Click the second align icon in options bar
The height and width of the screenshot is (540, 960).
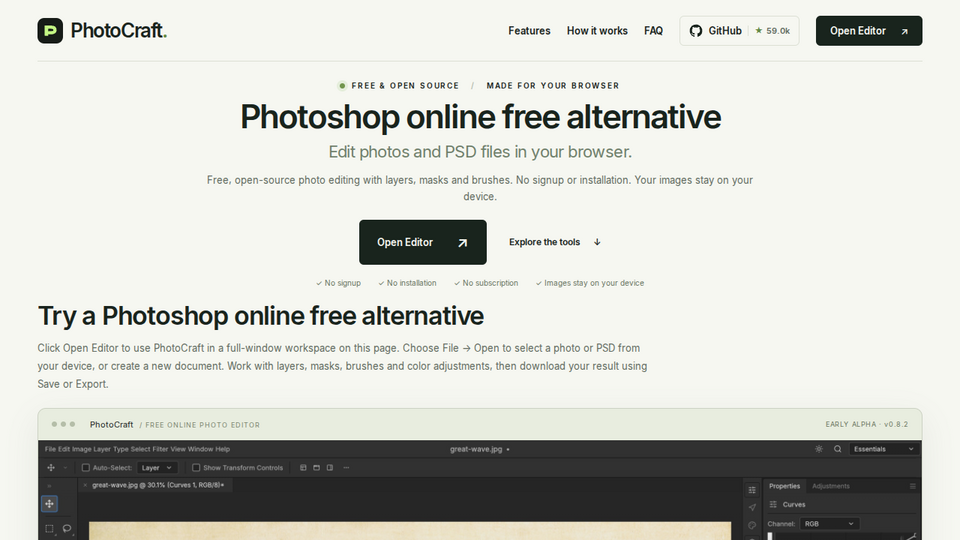click(317, 468)
